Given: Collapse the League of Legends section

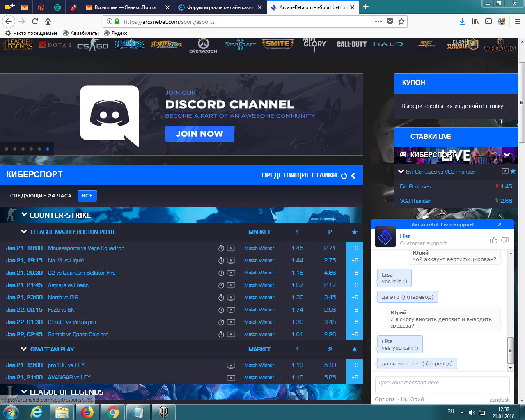Looking at the screenshot, I should (x=24, y=392).
